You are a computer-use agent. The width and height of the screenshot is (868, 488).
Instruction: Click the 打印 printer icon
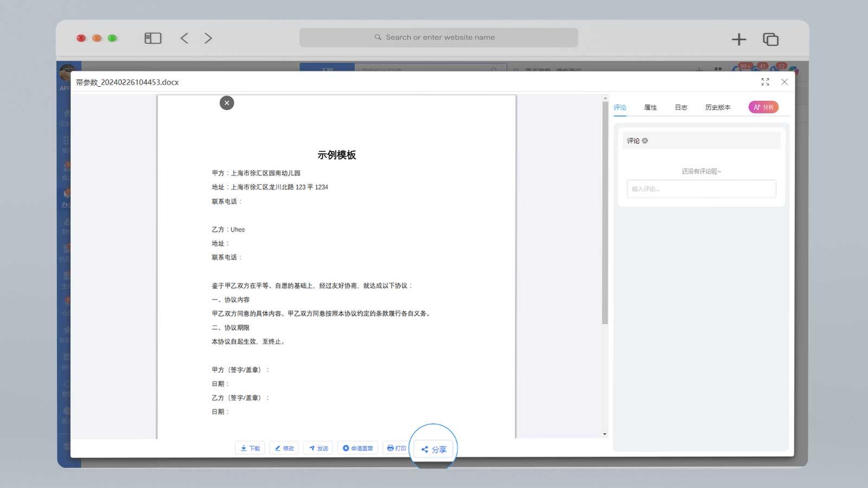click(x=390, y=448)
